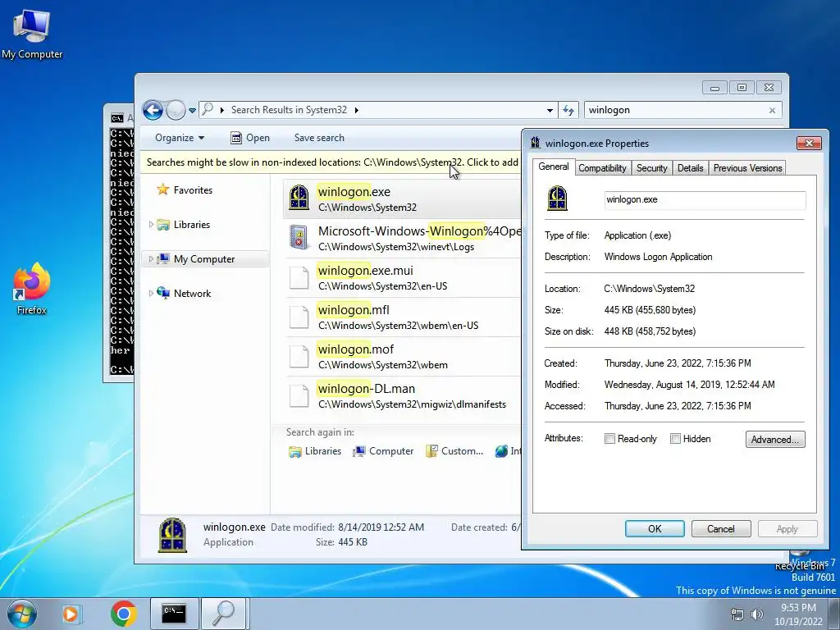
Task: Search again in Computer
Action: pos(383,451)
